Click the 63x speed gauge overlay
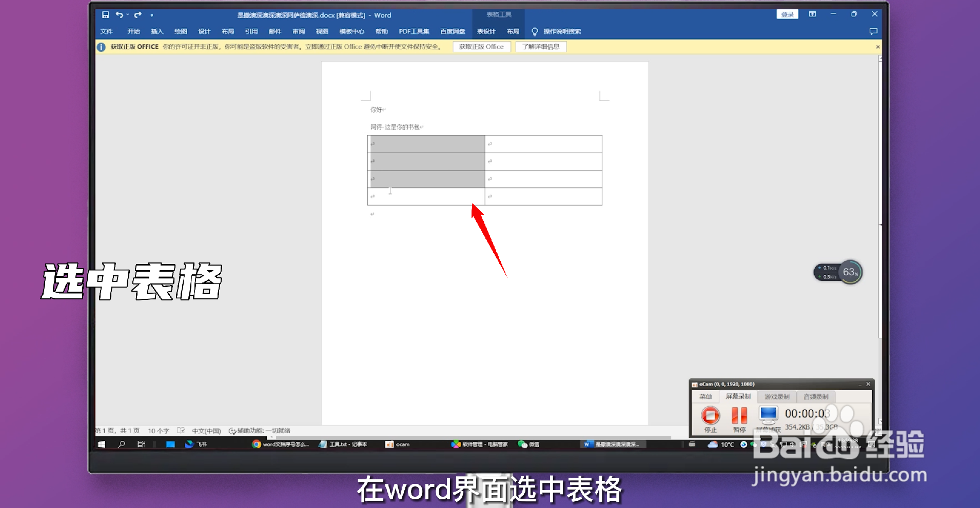980x508 pixels. pyautogui.click(x=850, y=272)
